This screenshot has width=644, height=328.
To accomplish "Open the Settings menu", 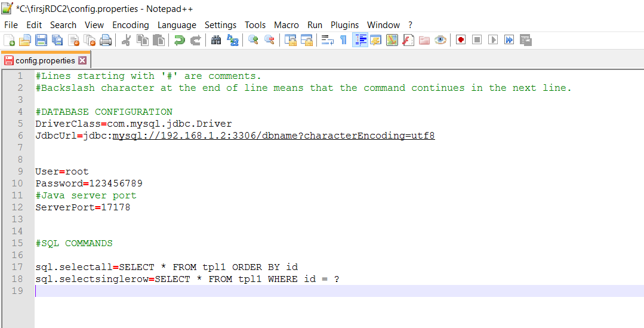I will click(221, 25).
